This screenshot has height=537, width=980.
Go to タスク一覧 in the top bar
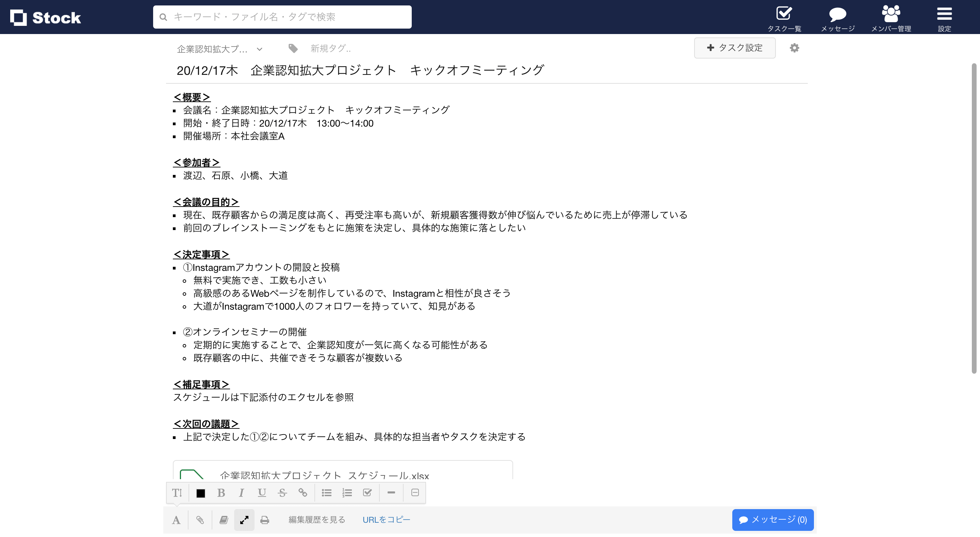784,17
